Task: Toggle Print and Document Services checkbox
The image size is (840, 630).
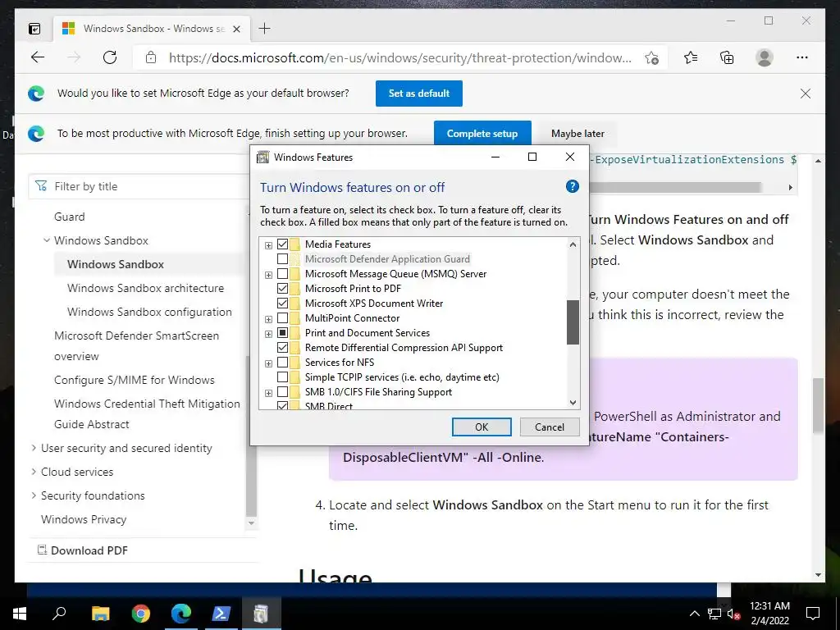Action: [282, 333]
